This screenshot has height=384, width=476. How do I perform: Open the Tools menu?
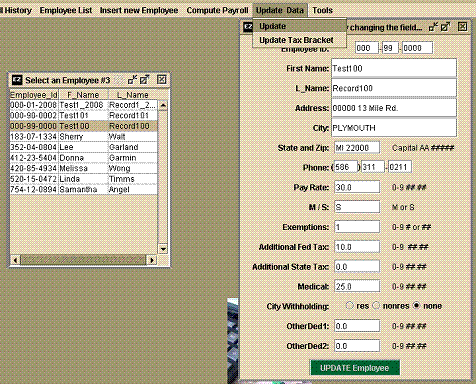(x=322, y=10)
